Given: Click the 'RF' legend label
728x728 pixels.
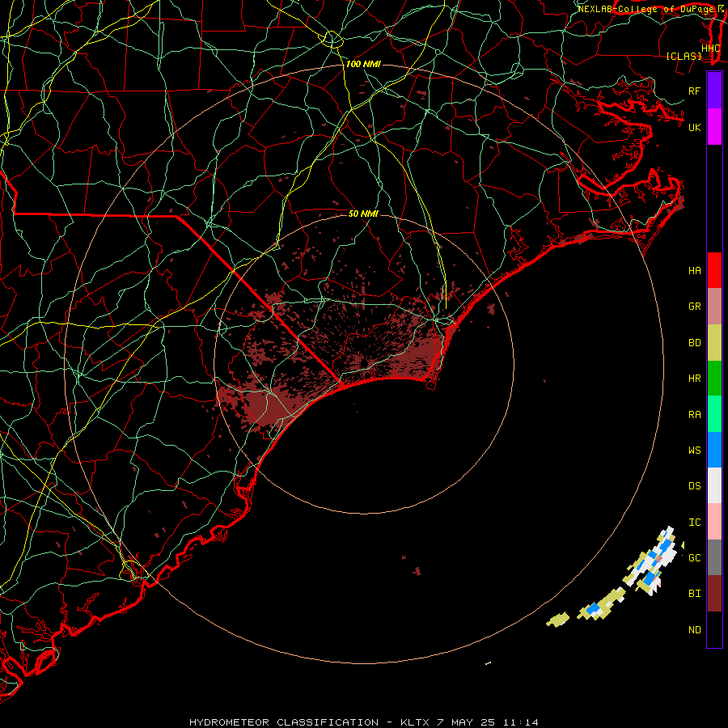Looking at the screenshot, I should click(x=694, y=91).
